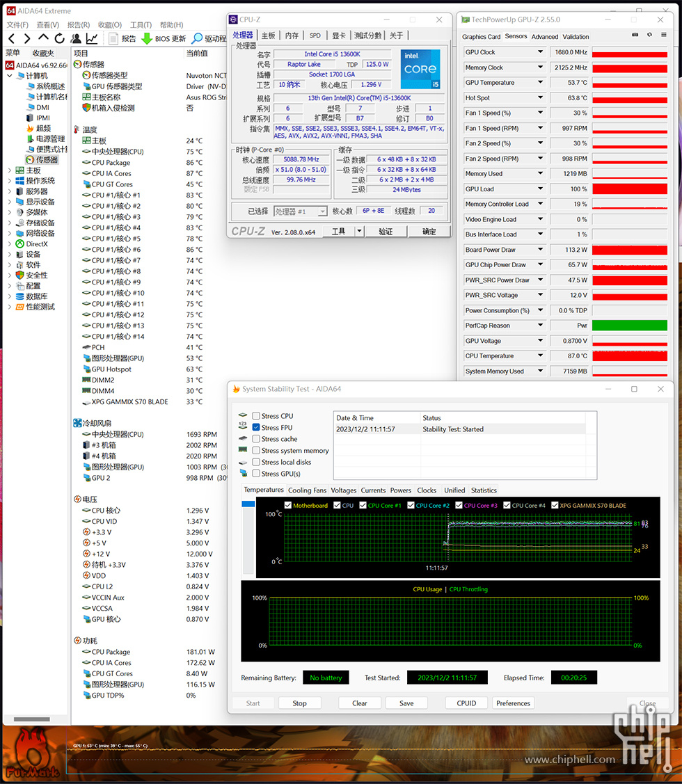The width and height of the screenshot is (682, 784).
Task: Click the Clear button
Action: pos(359,703)
